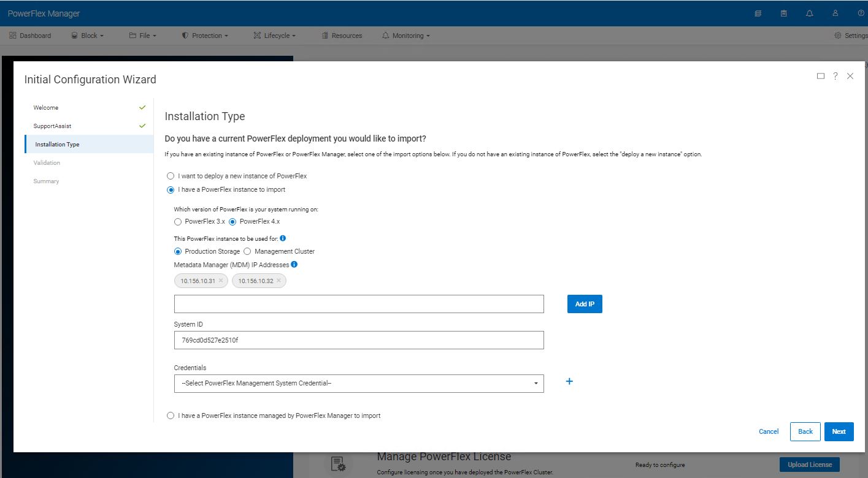The height and width of the screenshot is (478, 868).
Task: Click the MDM IP Addresses info icon
Action: [294, 265]
